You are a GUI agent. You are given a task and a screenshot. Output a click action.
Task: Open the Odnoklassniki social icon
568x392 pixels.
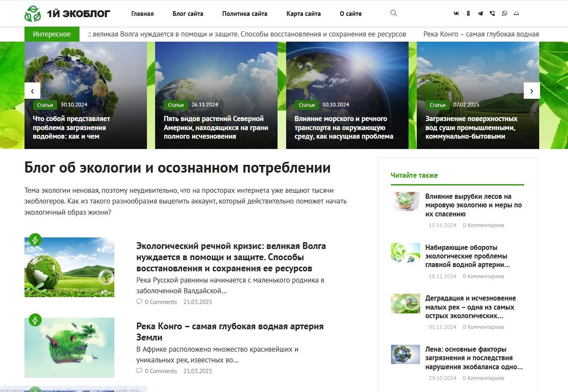point(468,13)
